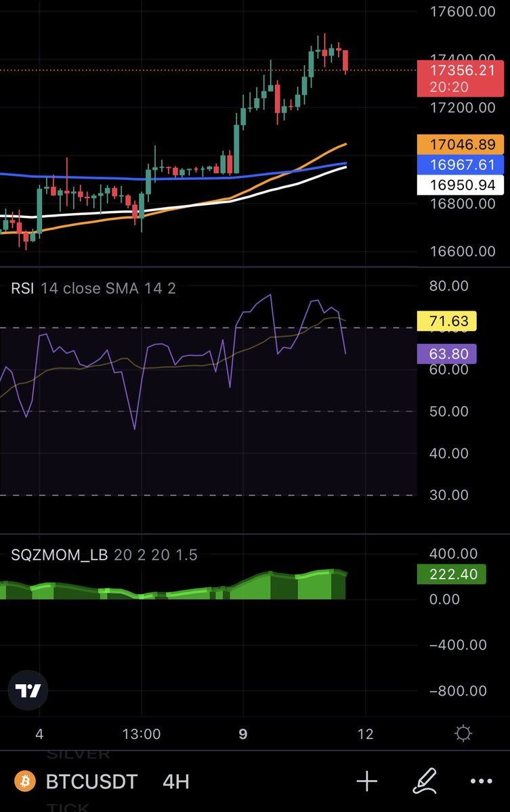Tap the -400.00 momentum scale label

458,645
